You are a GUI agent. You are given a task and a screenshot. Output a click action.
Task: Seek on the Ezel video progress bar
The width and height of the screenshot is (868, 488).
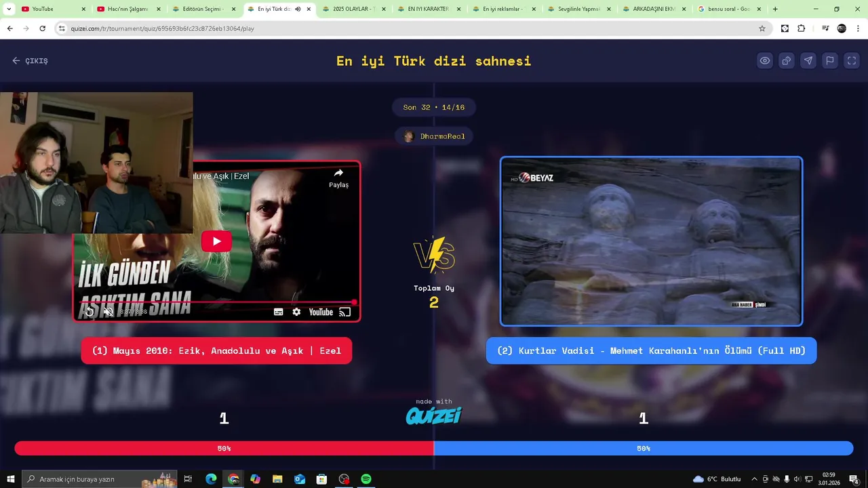point(216,302)
